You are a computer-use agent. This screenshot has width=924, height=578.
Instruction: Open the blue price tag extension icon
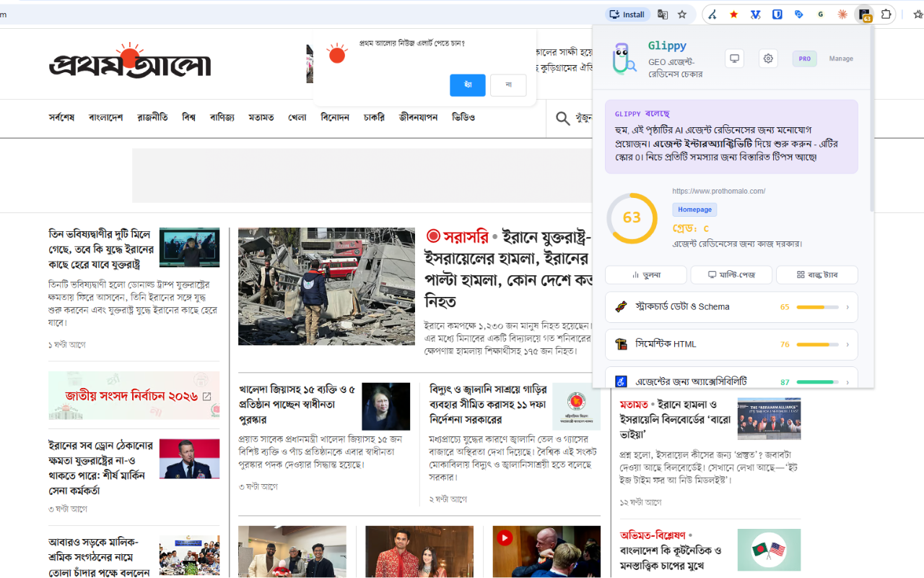[799, 14]
